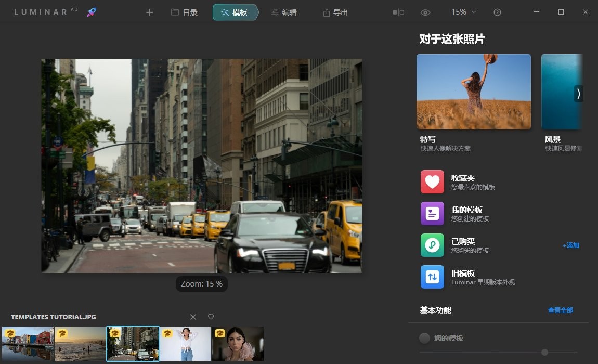The image size is (598, 364).
Task: Open the 我的模板 templates icon
Action: pyautogui.click(x=432, y=213)
